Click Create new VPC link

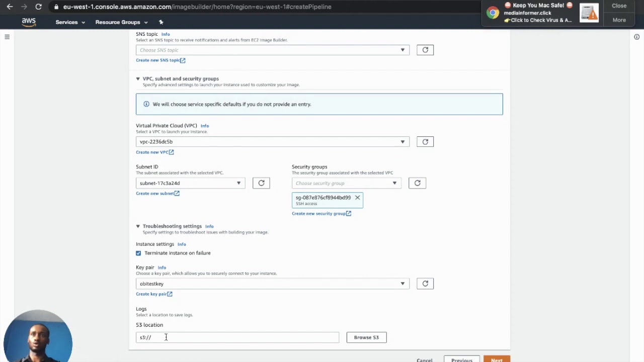coord(154,152)
